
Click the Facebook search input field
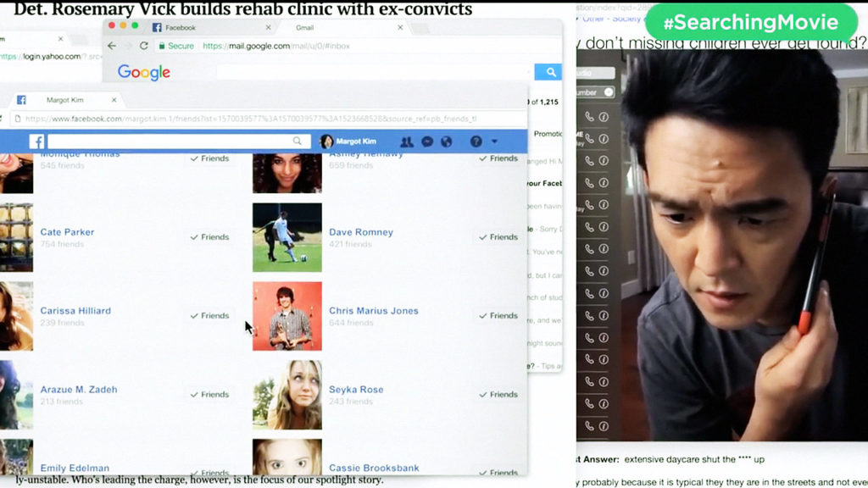tap(170, 141)
